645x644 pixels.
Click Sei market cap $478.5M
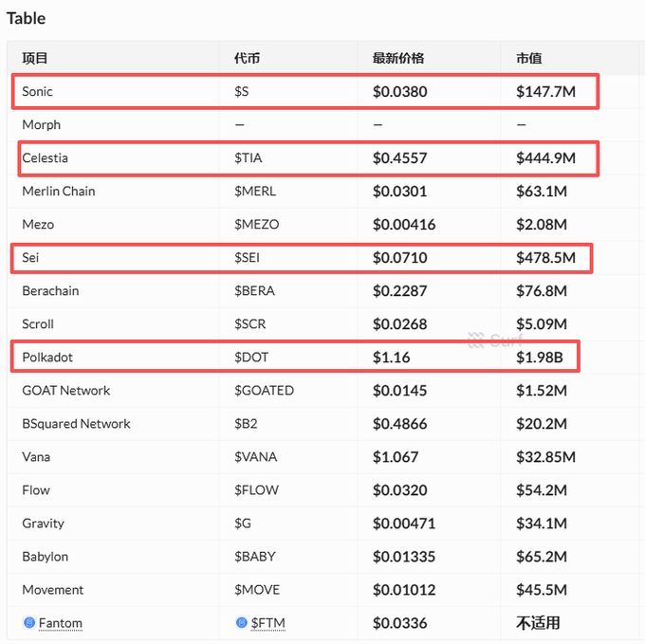(x=545, y=258)
